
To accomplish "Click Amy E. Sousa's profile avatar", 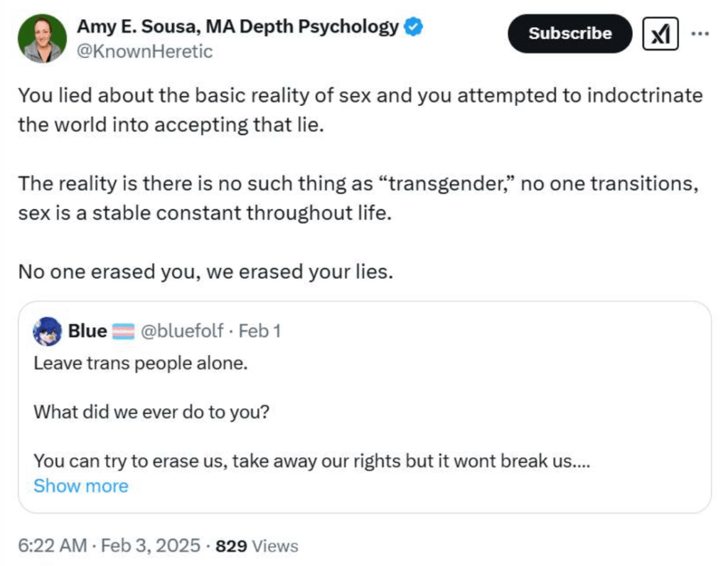I will (x=42, y=38).
